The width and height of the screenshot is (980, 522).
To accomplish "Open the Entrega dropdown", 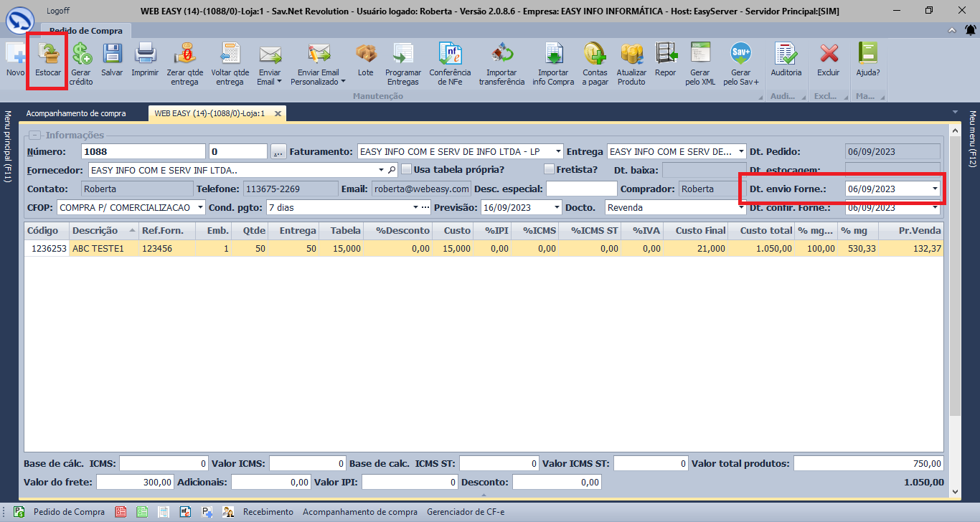I will pyautogui.click(x=741, y=151).
